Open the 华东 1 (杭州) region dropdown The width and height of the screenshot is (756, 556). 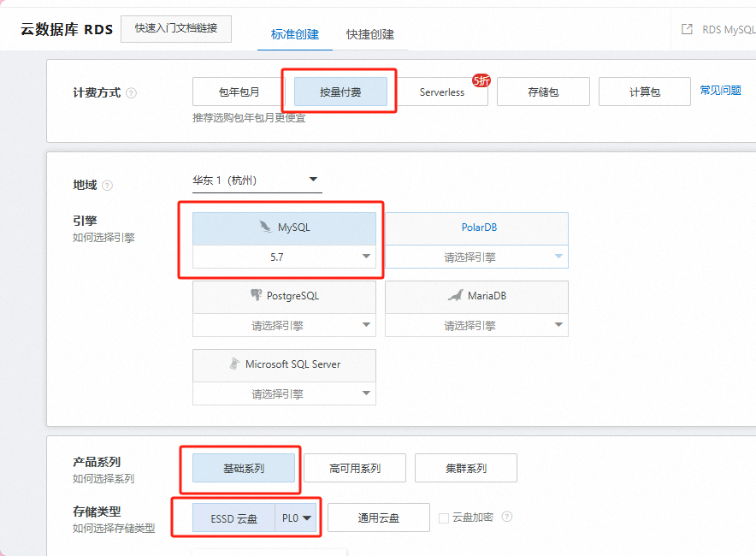257,180
